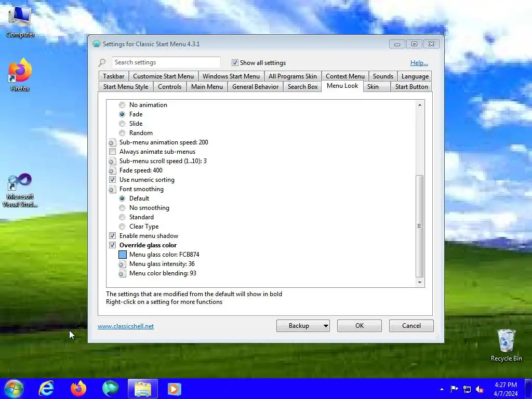Open the Computer desktop icon

point(20,21)
